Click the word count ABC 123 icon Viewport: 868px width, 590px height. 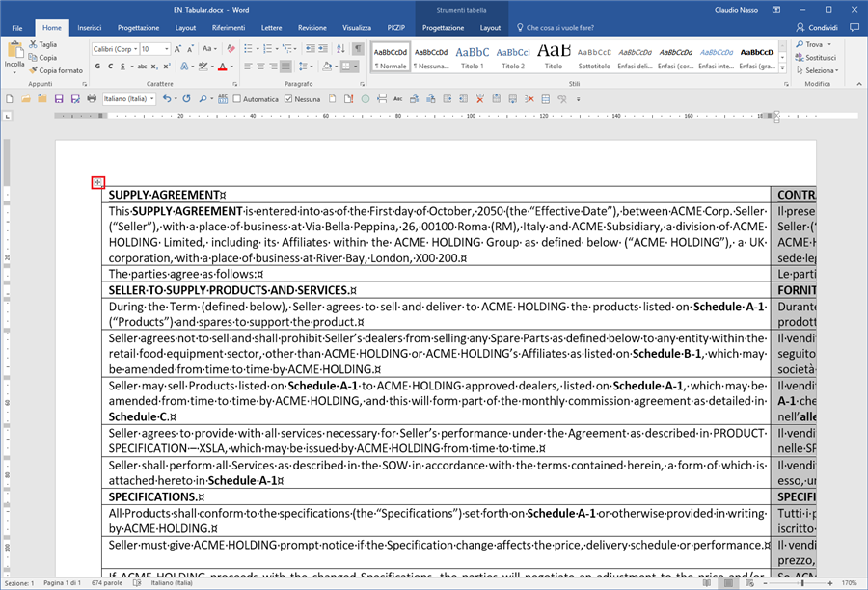223,99
